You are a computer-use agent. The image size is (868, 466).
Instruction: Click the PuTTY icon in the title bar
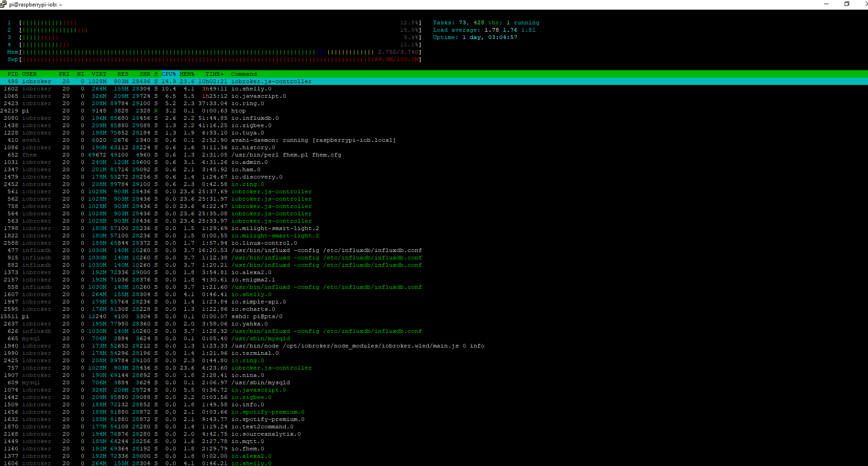click(x=3, y=4)
